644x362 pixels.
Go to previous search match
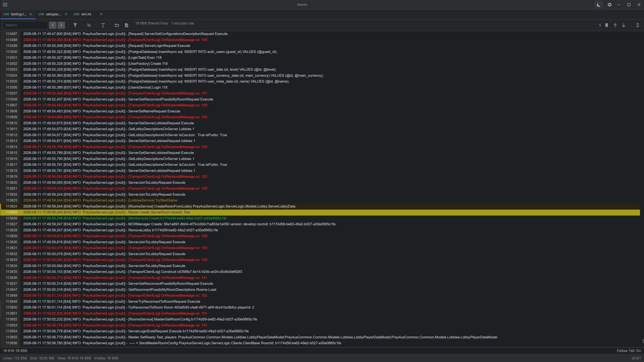53,25
